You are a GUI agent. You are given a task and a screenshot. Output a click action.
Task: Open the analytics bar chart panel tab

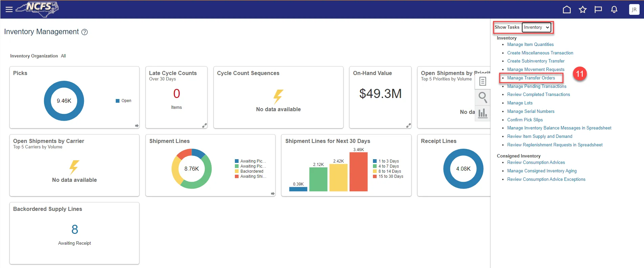point(483,113)
